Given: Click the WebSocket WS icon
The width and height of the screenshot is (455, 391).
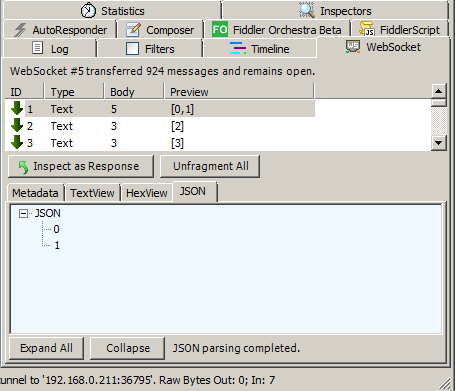Looking at the screenshot, I should 353,47.
